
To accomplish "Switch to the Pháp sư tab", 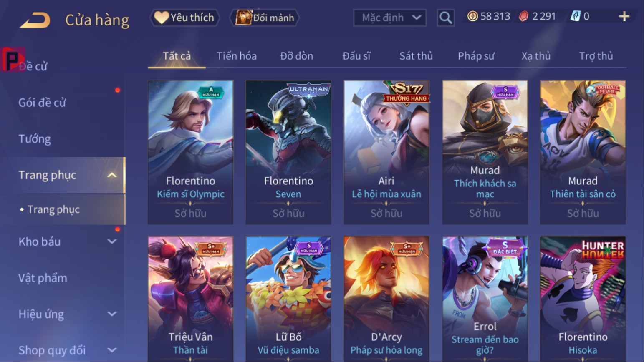I will 476,56.
